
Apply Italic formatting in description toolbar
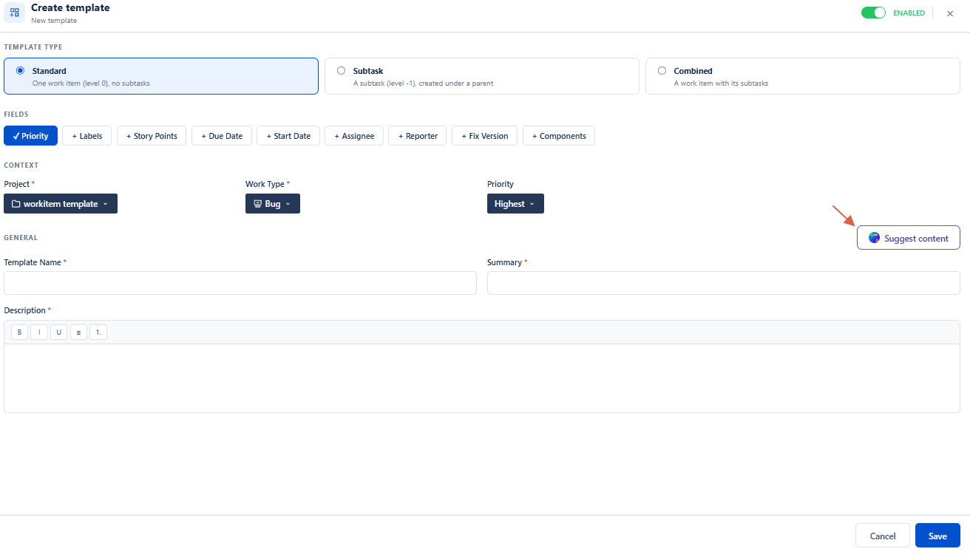click(x=39, y=332)
